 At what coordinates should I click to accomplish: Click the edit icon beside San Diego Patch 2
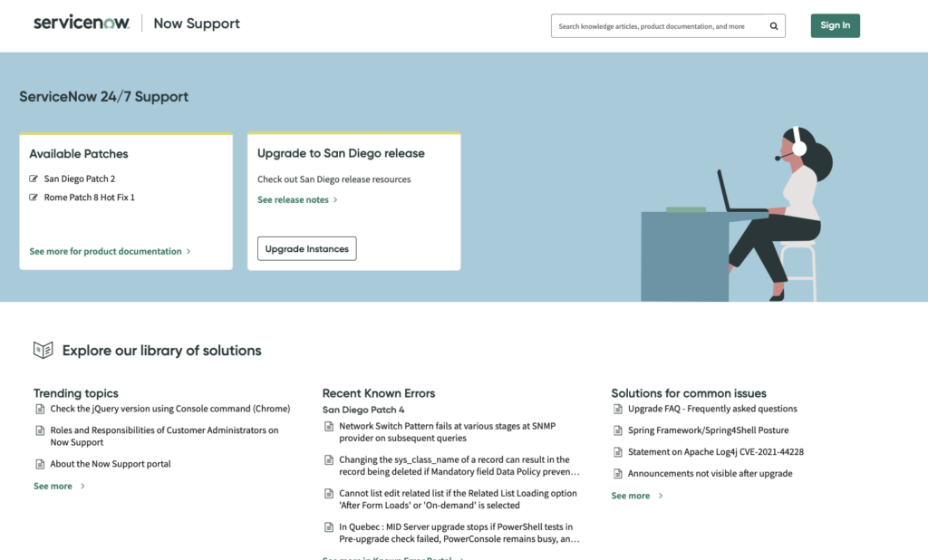tap(34, 179)
